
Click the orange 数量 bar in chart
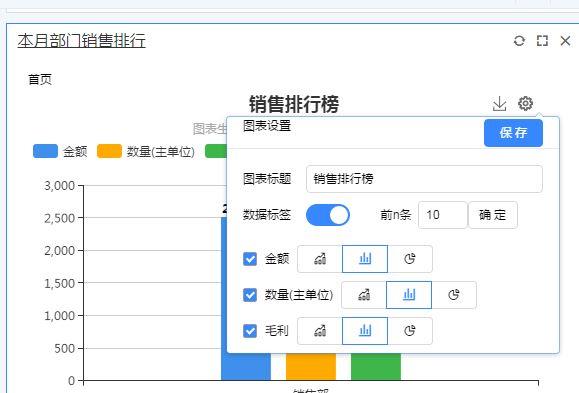pyautogui.click(x=311, y=367)
